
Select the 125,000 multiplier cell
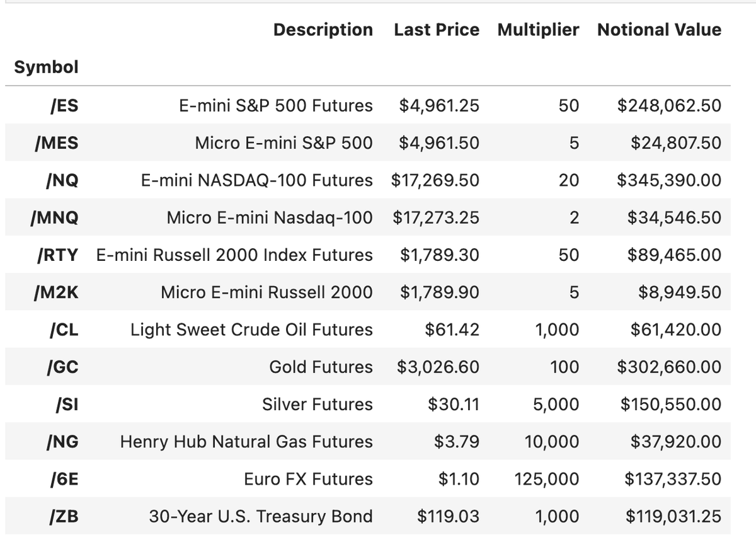tap(547, 479)
